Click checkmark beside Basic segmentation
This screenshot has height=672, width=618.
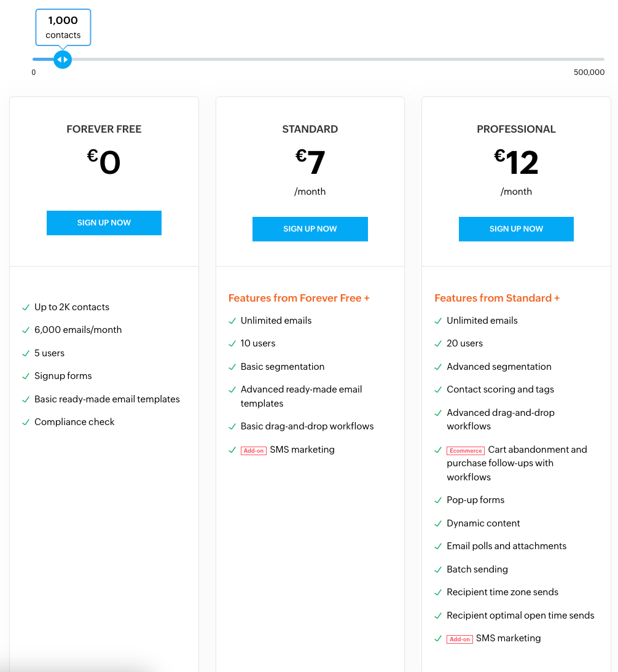pos(232,367)
